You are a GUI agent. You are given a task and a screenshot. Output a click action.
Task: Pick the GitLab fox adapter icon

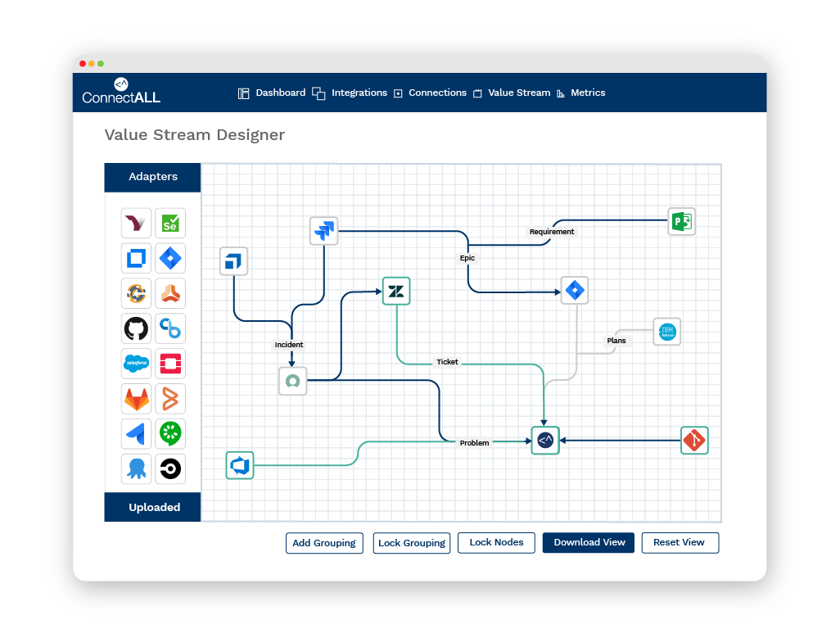tap(136, 399)
